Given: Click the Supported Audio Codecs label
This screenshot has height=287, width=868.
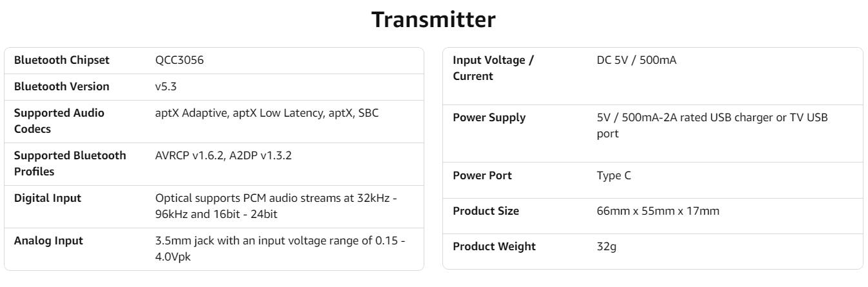Looking at the screenshot, I should point(59,121).
